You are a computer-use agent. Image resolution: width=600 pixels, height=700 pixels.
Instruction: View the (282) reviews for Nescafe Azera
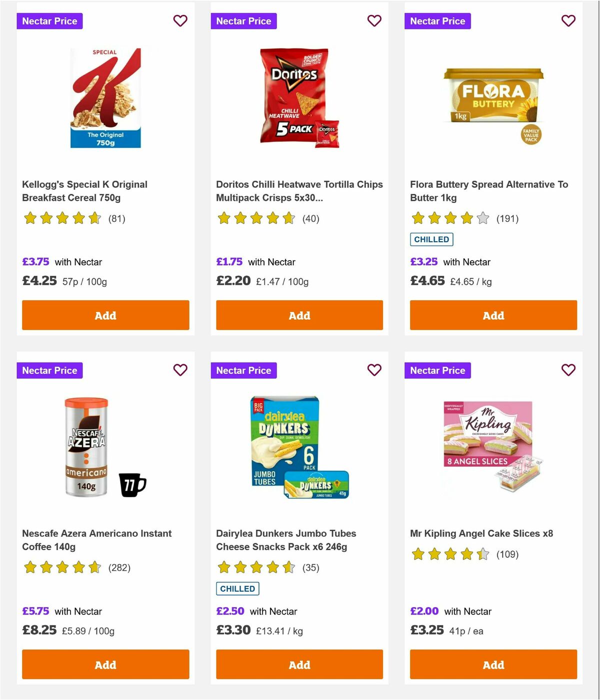point(119,568)
